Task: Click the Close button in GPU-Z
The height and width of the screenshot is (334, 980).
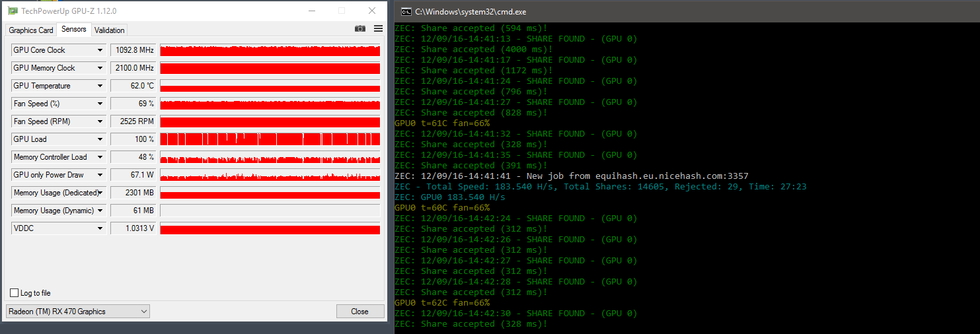Action: tap(359, 312)
